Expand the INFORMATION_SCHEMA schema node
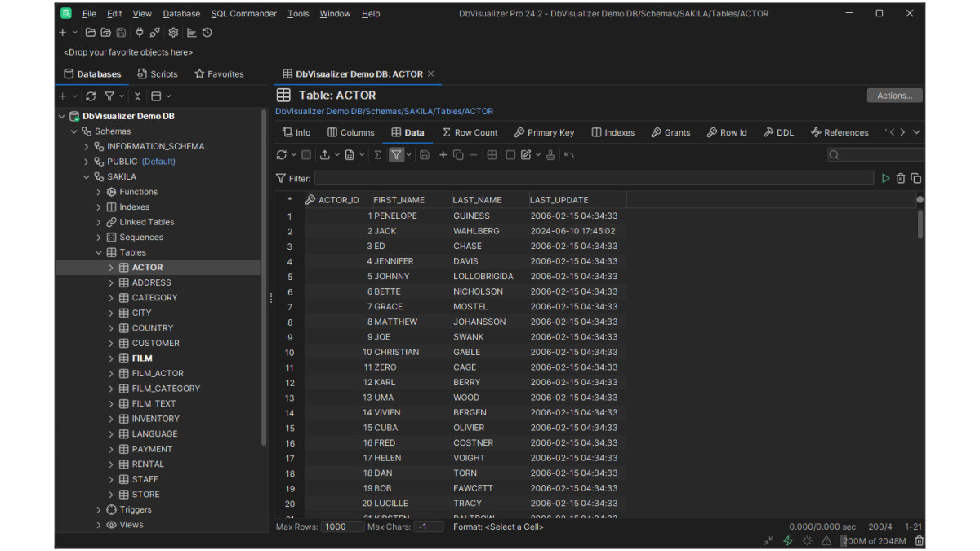Image resolution: width=980 pixels, height=551 pixels. click(x=87, y=146)
